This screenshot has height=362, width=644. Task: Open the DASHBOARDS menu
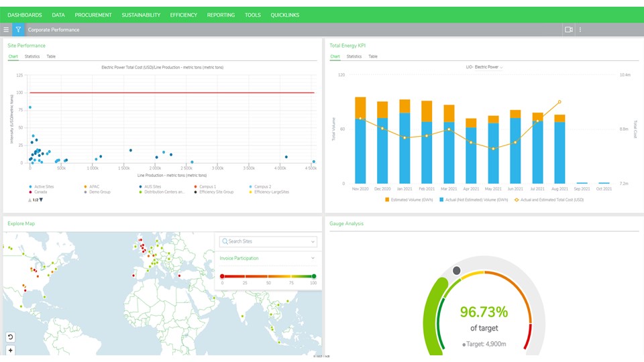tap(25, 15)
